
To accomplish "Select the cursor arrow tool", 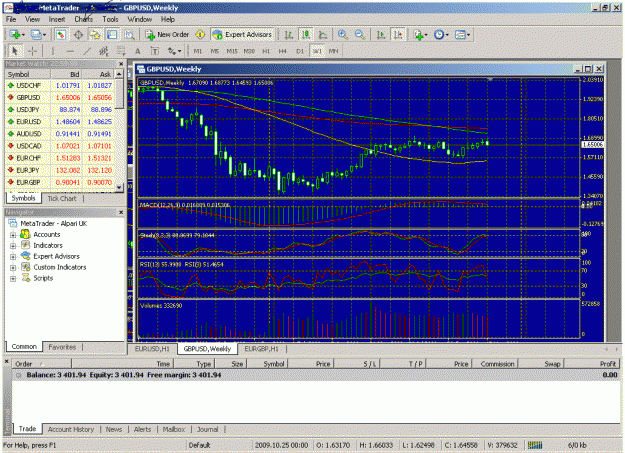I will [15, 51].
